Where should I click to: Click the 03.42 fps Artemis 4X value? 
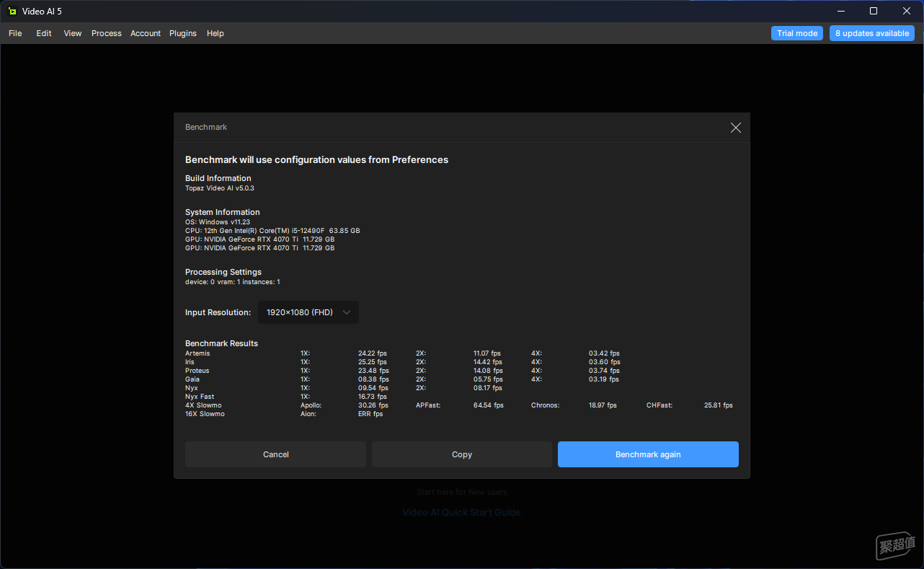604,353
